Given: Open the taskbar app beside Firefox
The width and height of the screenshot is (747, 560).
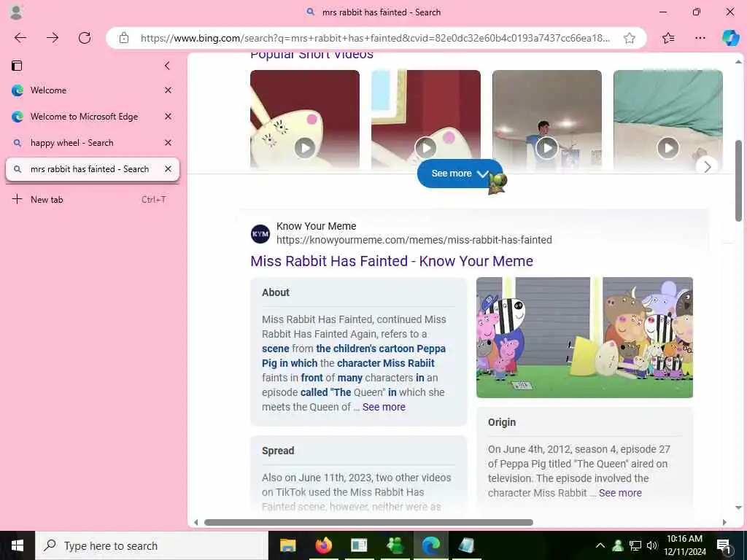Looking at the screenshot, I should pos(359,545).
